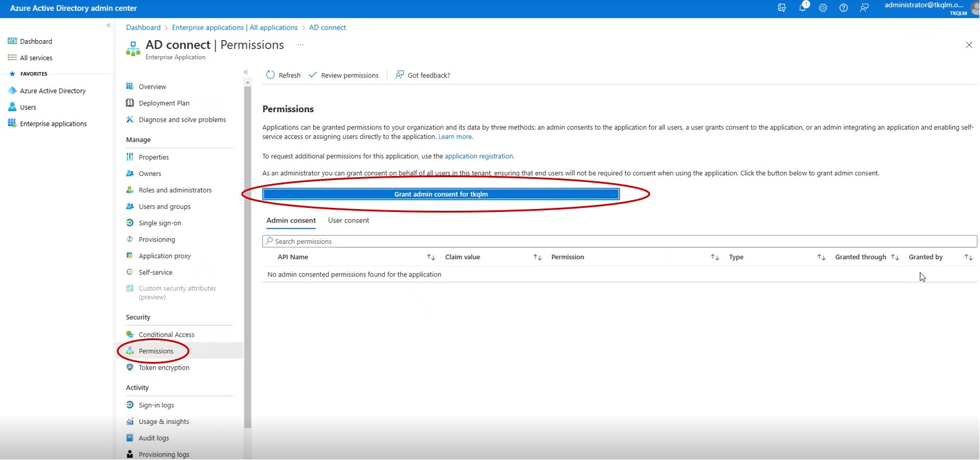
Task: Click the Conditional Access icon
Action: coord(130,334)
